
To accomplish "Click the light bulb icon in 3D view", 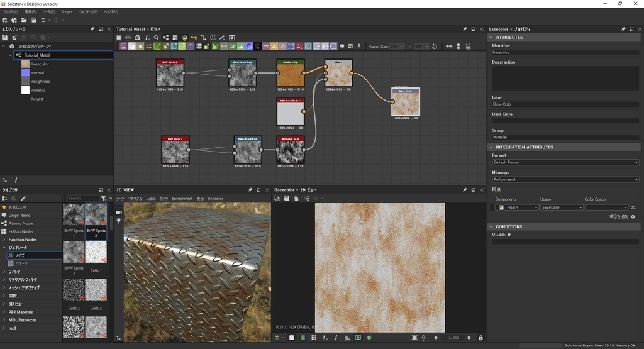I will [x=118, y=221].
